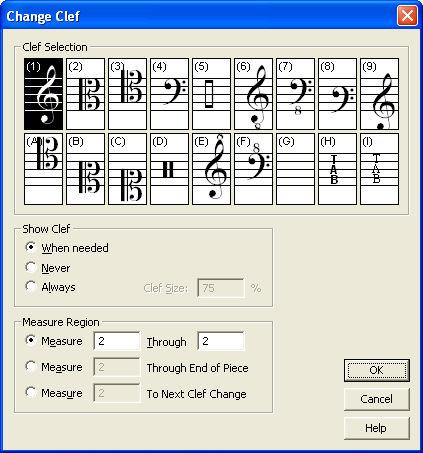Image resolution: width=423 pixels, height=453 pixels.
Task: Select the small TAB clef option (I)
Action: pyautogui.click(x=379, y=169)
